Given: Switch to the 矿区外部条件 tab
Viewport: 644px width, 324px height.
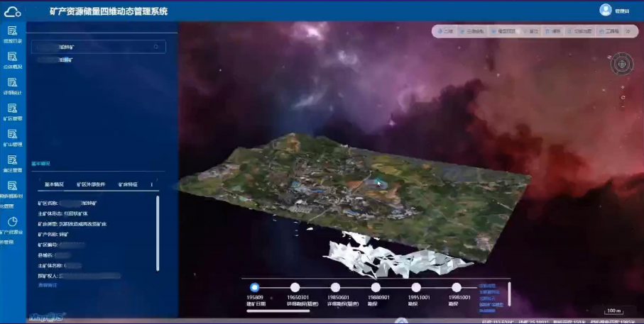Looking at the screenshot, I should tap(91, 184).
